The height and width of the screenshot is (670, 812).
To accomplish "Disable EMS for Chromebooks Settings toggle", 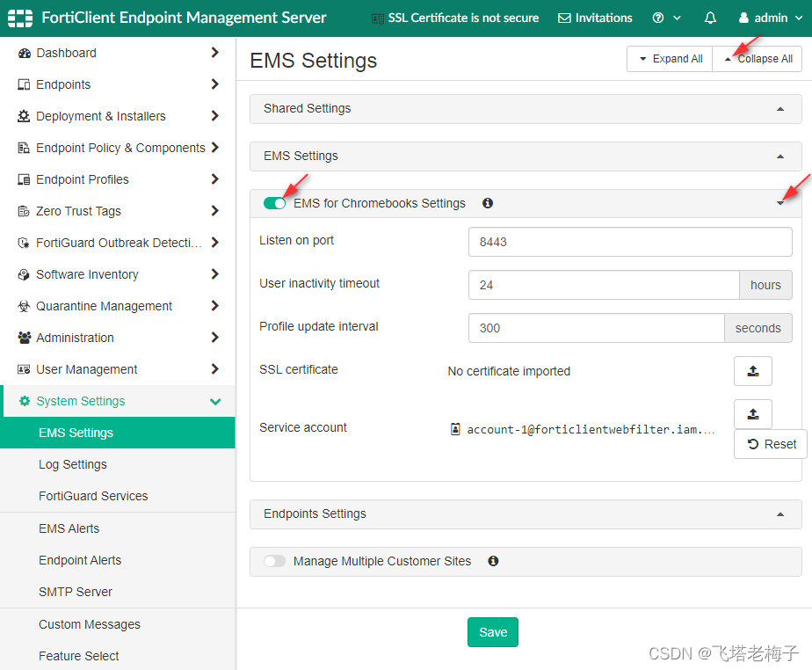I will (274, 203).
